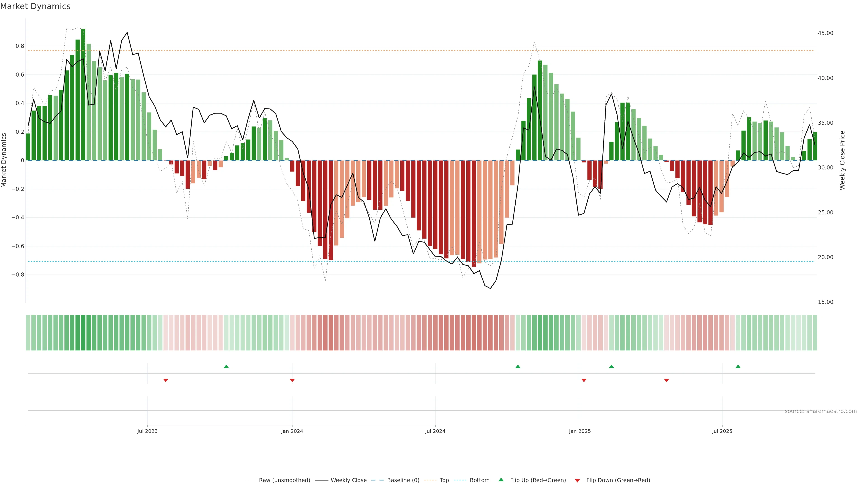Click the flip-up marker near October 2024
Viewport: 868px width, 488px height.
click(518, 366)
